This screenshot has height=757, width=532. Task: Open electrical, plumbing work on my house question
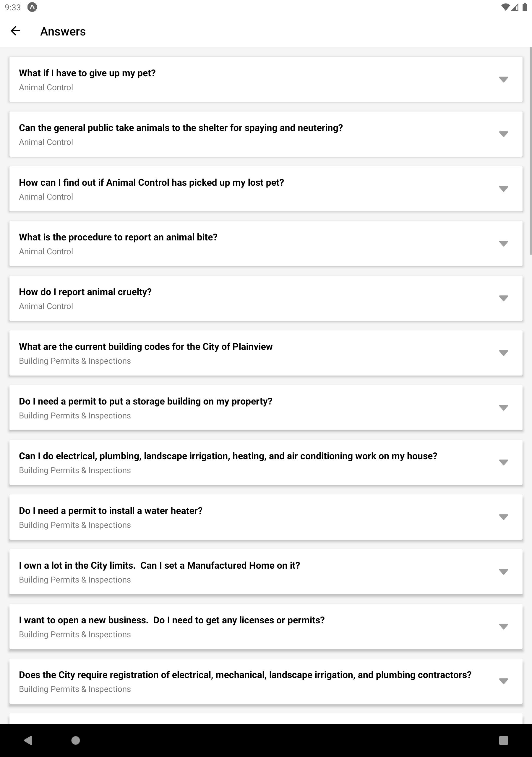[266, 462]
